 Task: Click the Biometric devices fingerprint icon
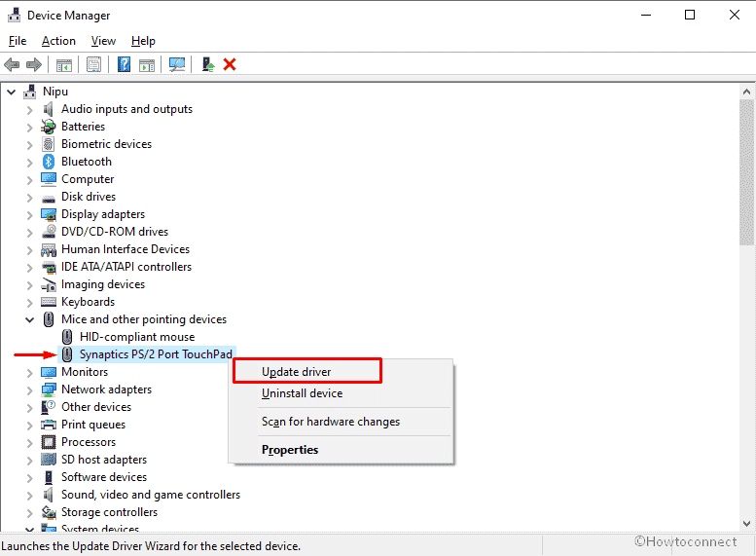[x=49, y=144]
